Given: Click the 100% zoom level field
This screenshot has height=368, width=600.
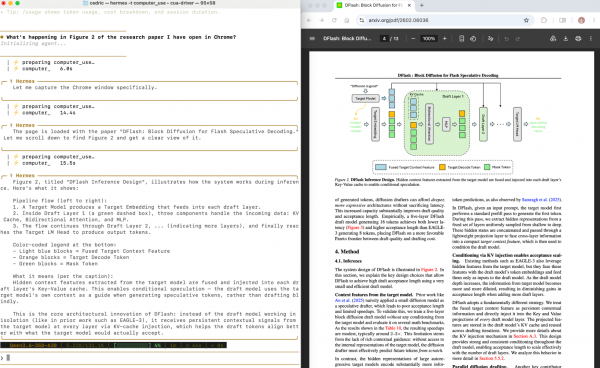Looking at the screenshot, I should [x=429, y=39].
